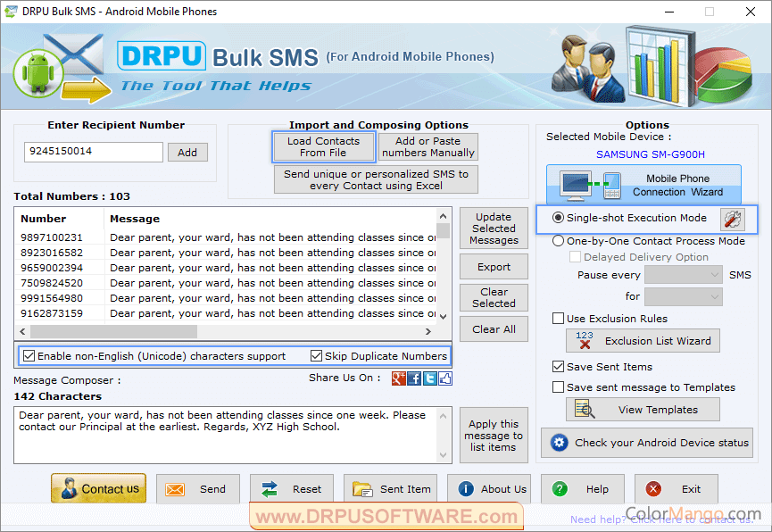The image size is (772, 532).
Task: Click the DRPU app icon in title bar
Action: (11, 12)
